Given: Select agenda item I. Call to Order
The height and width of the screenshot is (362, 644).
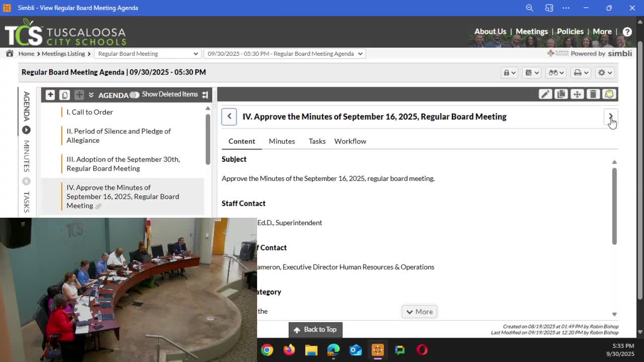Looking at the screenshot, I should [90, 112].
